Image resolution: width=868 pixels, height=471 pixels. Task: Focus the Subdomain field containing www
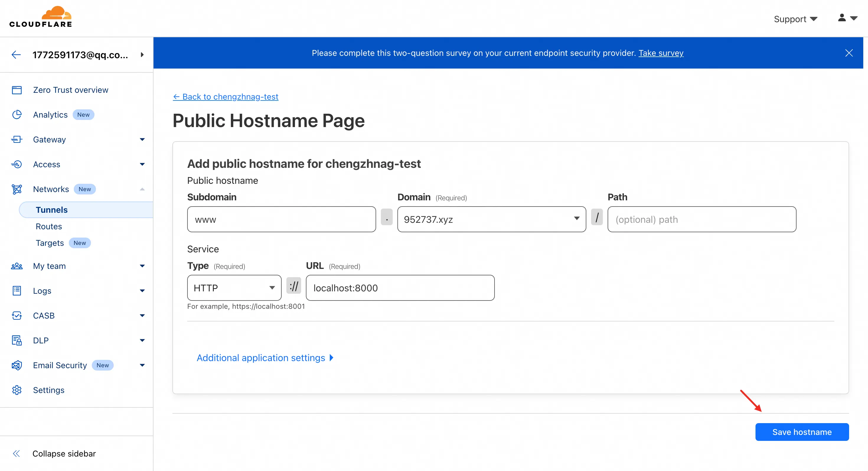click(281, 219)
